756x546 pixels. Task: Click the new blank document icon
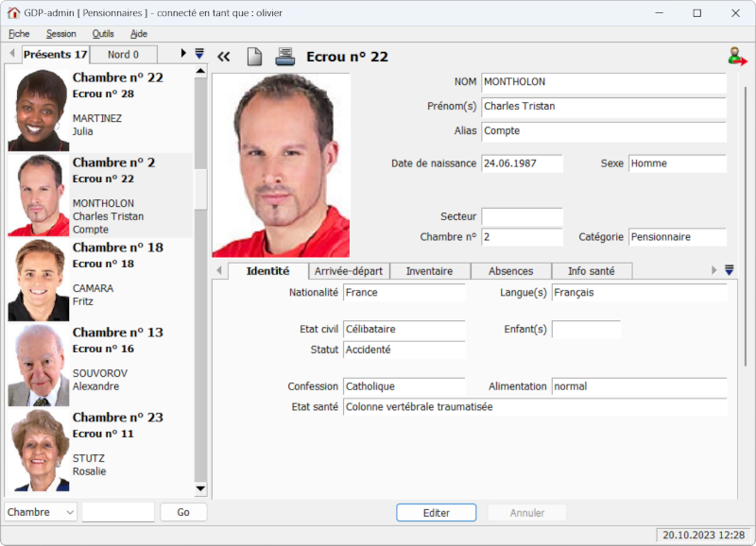click(253, 57)
